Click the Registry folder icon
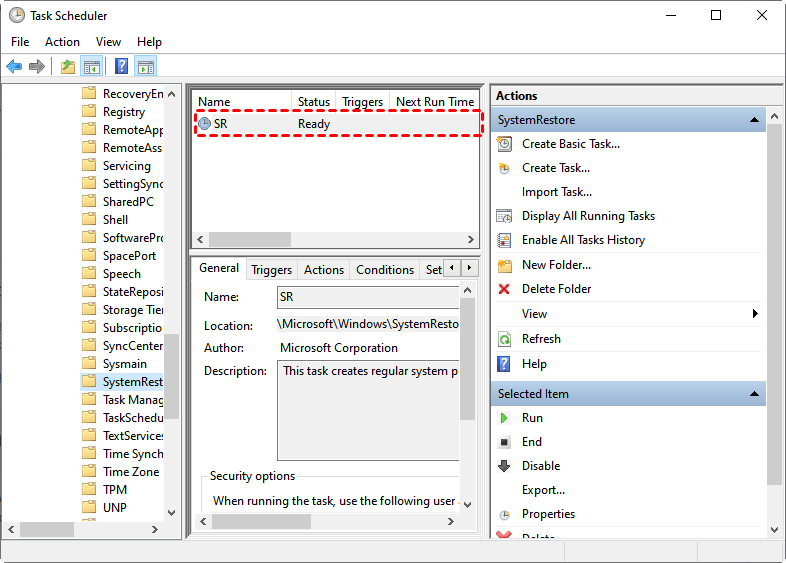The image size is (786, 563). point(89,111)
